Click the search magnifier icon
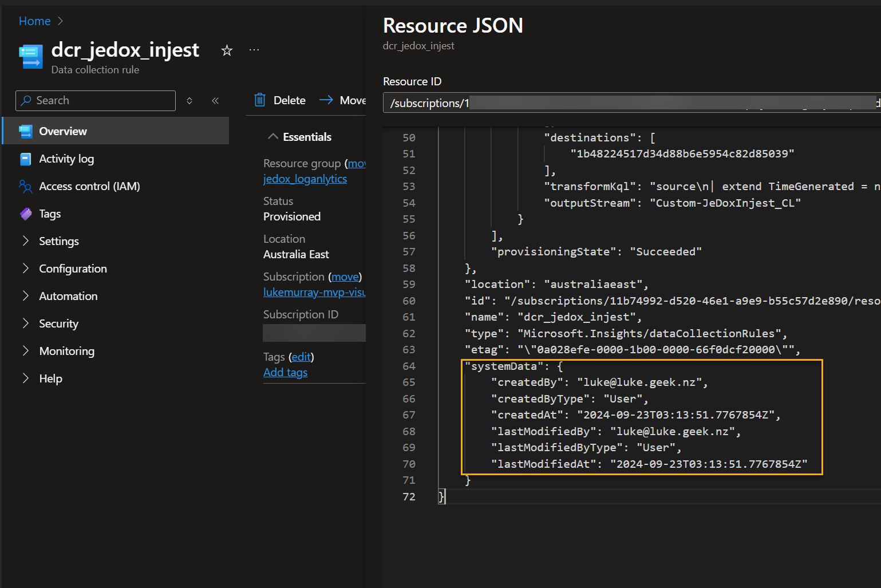This screenshot has width=881, height=588. tap(26, 101)
